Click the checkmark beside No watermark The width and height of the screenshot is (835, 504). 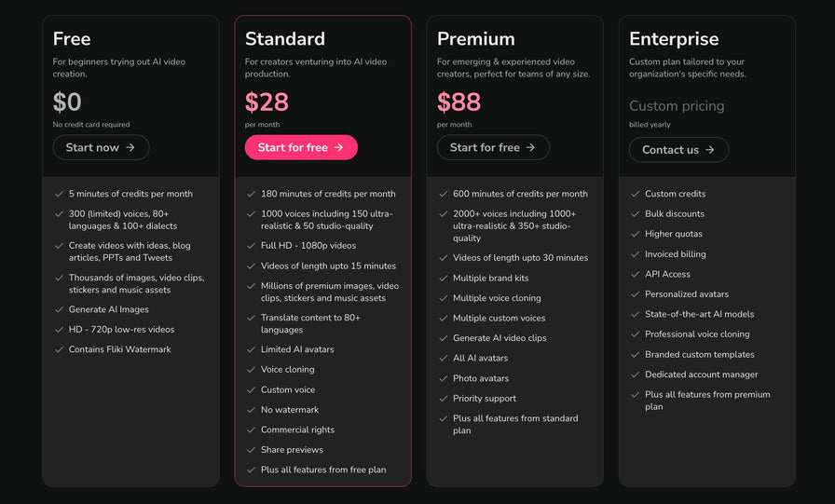click(251, 410)
